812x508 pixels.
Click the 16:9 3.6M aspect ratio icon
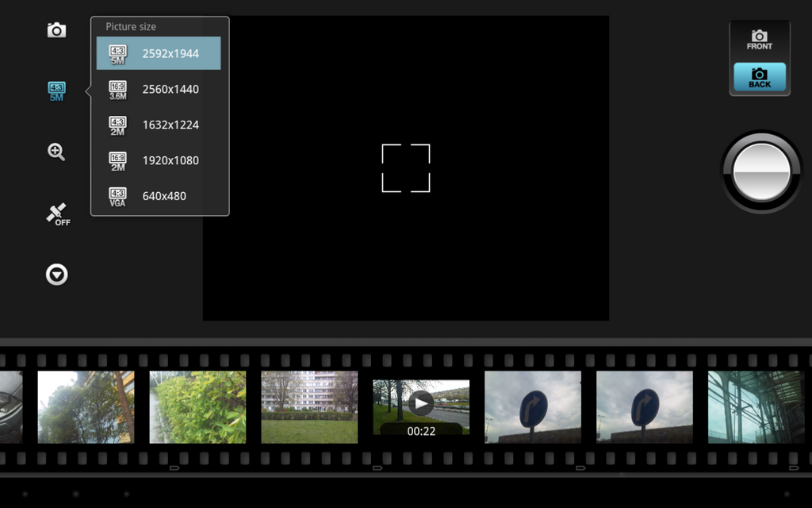(x=117, y=90)
